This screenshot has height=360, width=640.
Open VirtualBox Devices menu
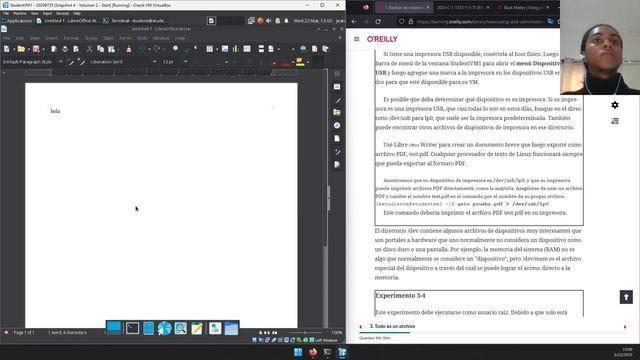(x=62, y=13)
